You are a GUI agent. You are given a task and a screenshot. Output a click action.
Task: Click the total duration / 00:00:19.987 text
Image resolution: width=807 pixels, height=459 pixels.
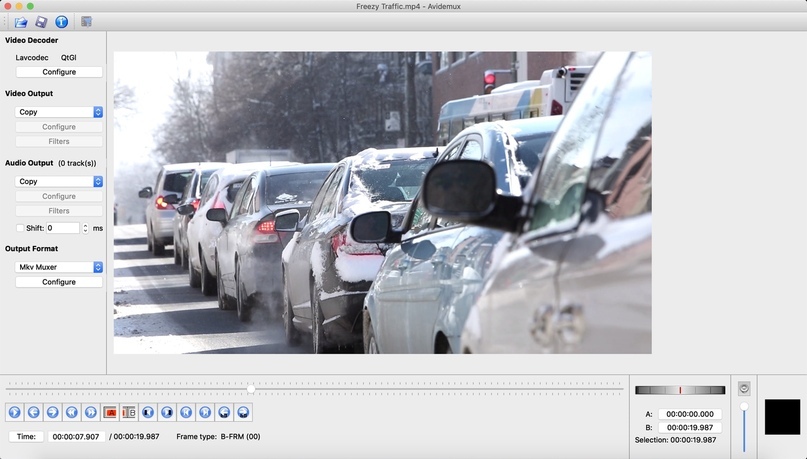coord(134,436)
